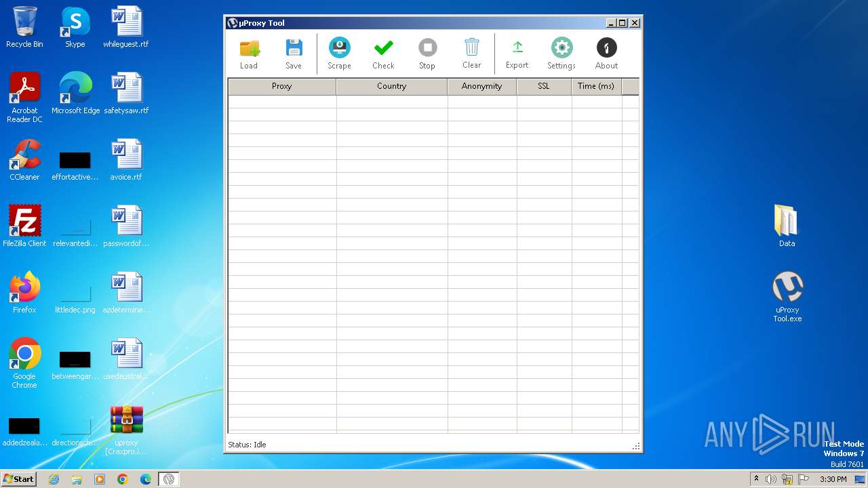The height and width of the screenshot is (488, 868).
Task: Sort by the Anonymity column header
Action: (481, 86)
